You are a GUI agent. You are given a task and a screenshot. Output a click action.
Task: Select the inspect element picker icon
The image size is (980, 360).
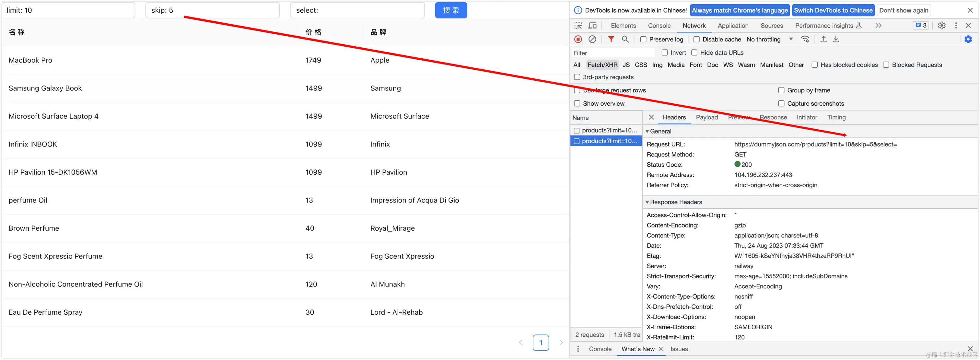578,26
